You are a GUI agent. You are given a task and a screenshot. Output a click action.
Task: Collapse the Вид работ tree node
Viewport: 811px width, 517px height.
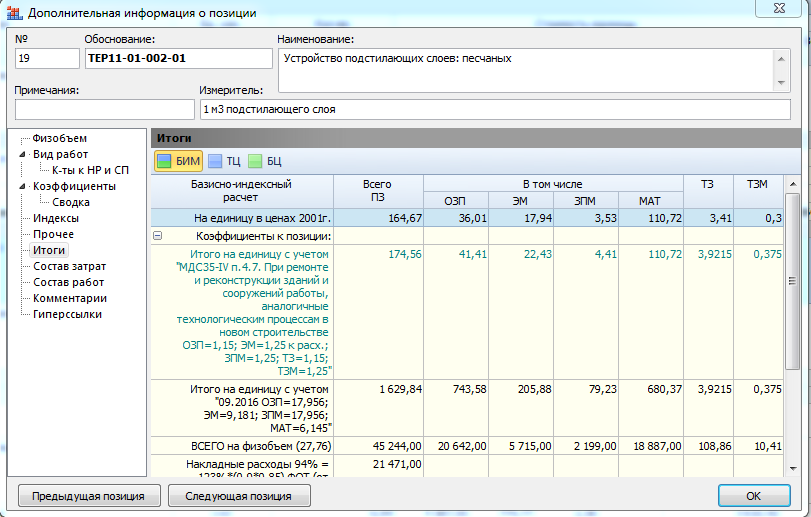click(22, 155)
